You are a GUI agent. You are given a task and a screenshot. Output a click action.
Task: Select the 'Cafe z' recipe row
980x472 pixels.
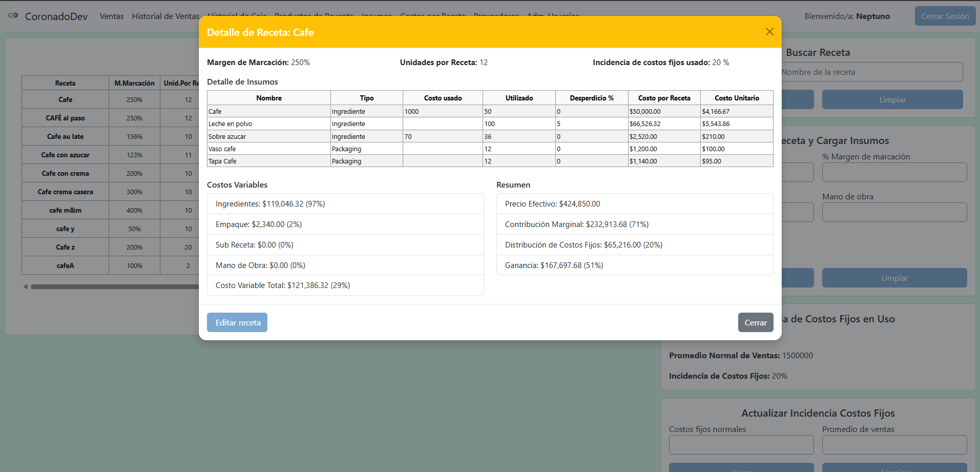(110, 247)
